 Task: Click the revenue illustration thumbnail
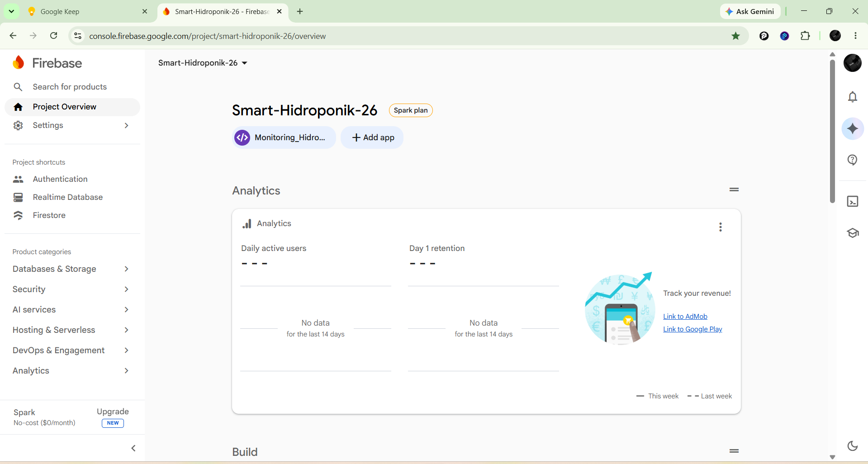point(620,309)
